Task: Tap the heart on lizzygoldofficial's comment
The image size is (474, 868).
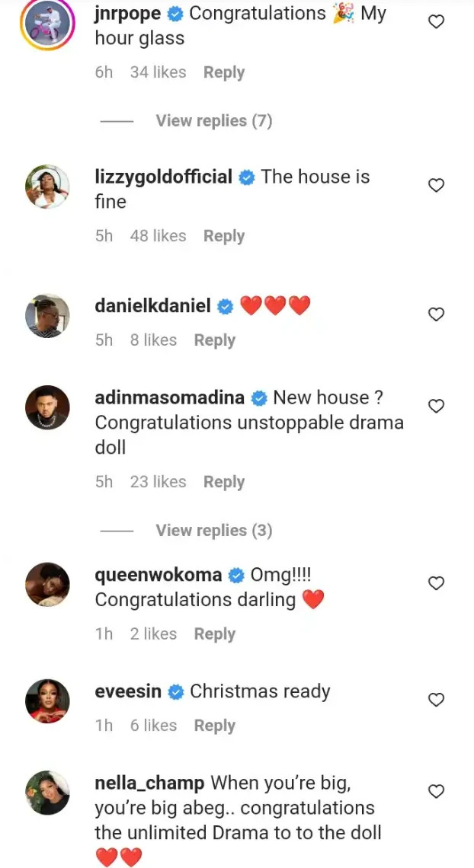Action: pos(437,186)
